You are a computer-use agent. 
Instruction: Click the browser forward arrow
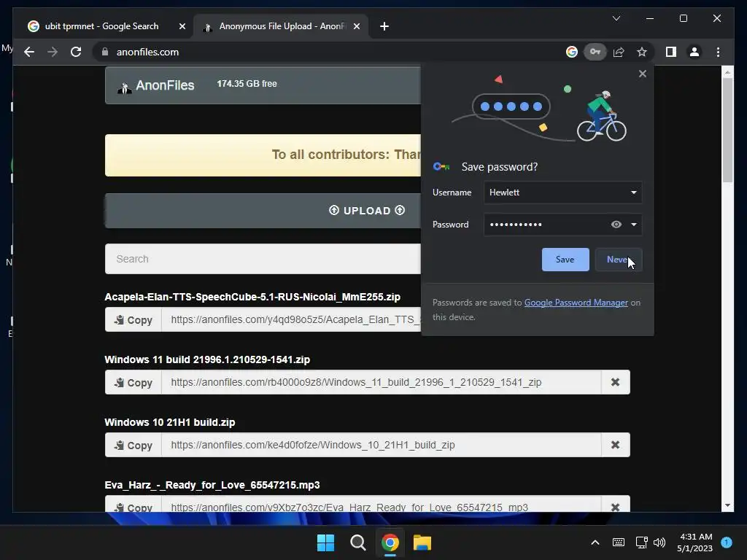(53, 52)
